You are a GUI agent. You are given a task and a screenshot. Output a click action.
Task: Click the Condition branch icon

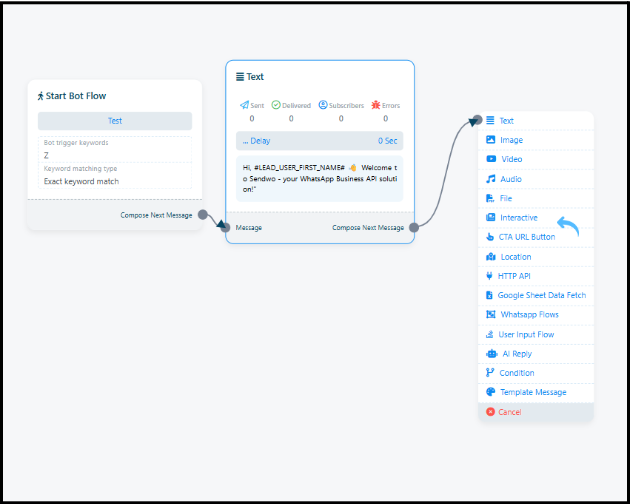[490, 373]
